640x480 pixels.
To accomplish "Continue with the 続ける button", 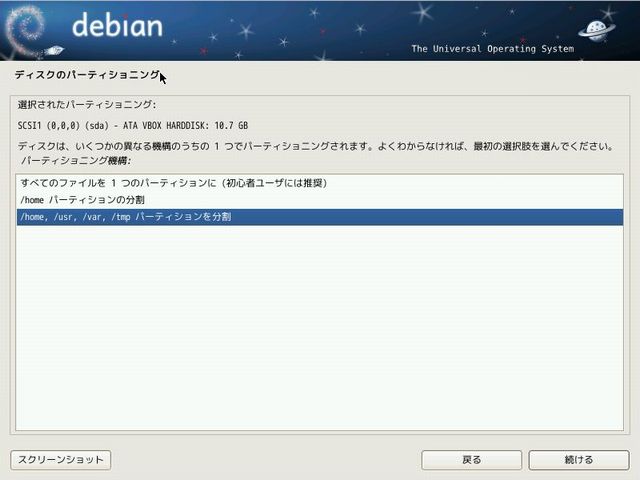I will [x=578, y=460].
